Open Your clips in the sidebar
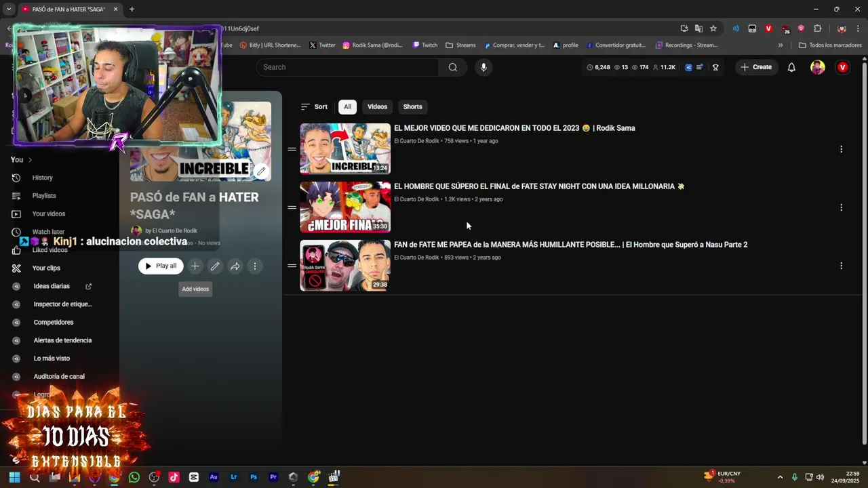The height and width of the screenshot is (488, 868). [46, 268]
